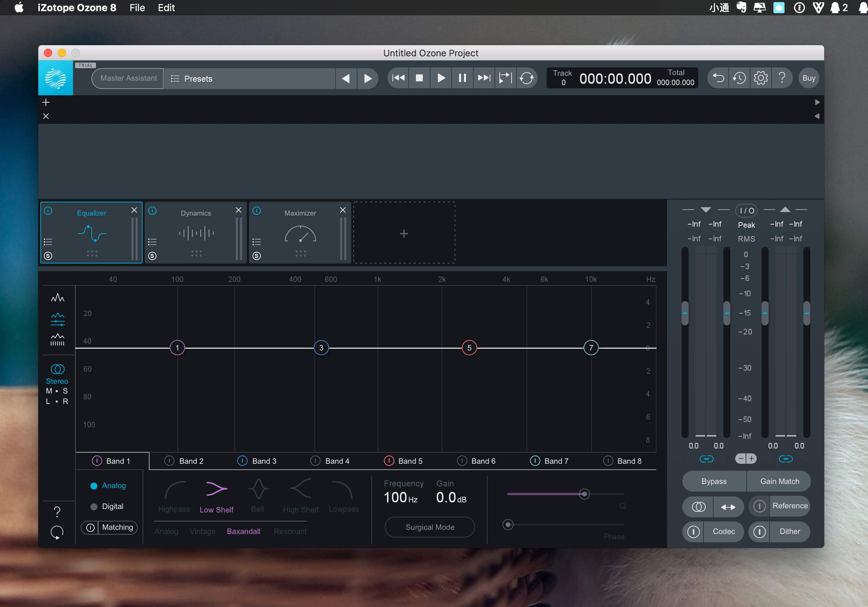This screenshot has height=607, width=868.
Task: Toggle Dynamics module power
Action: [152, 211]
